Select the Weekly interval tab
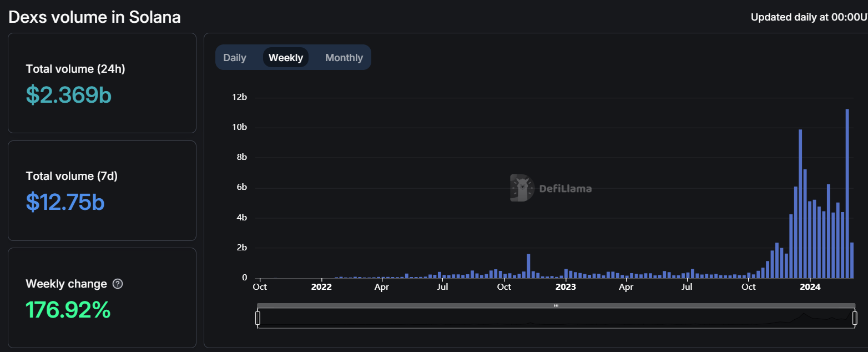The height and width of the screenshot is (352, 868). point(286,58)
